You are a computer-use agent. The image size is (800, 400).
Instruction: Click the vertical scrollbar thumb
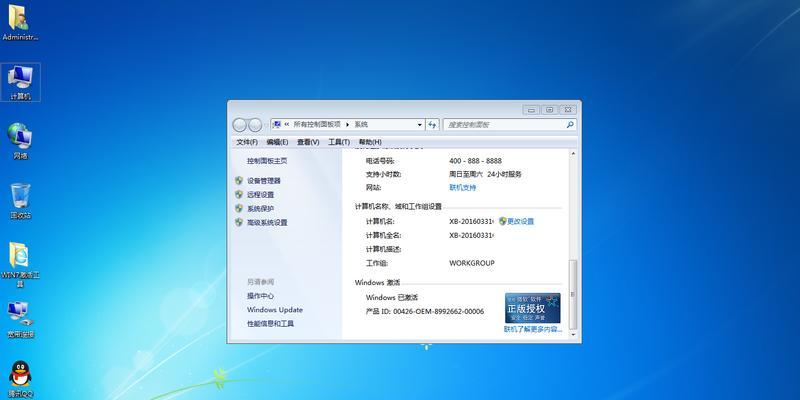(573, 294)
